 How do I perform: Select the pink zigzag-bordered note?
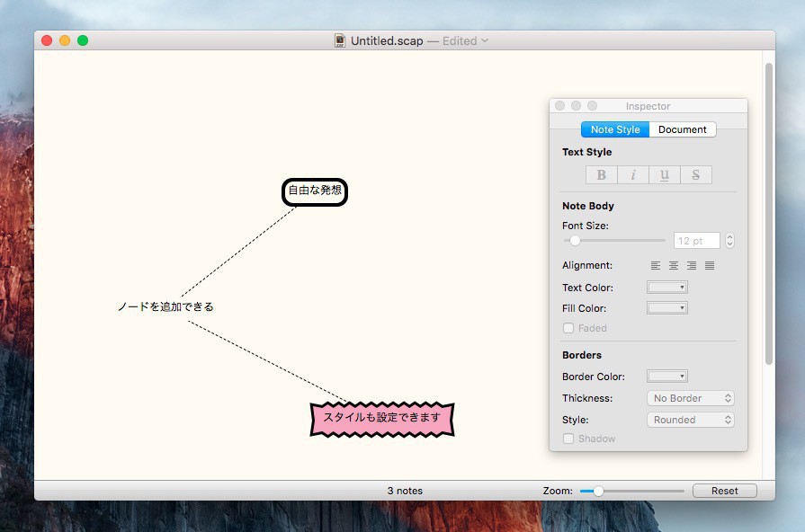tap(382, 418)
